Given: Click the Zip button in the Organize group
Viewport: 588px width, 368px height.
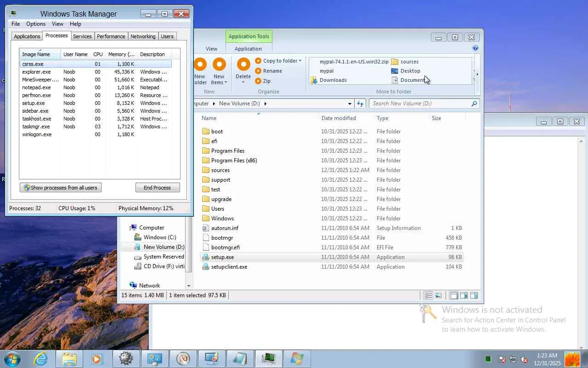Looking at the screenshot, I should coord(263,81).
